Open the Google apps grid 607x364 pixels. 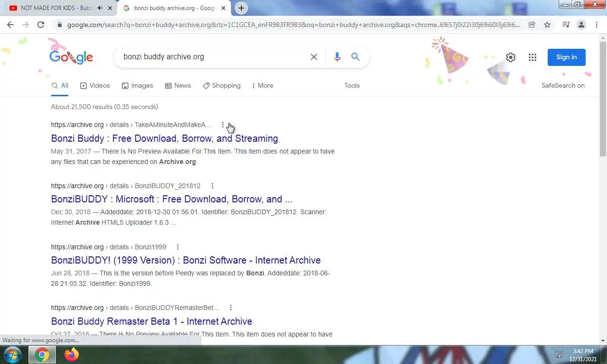coord(533,57)
